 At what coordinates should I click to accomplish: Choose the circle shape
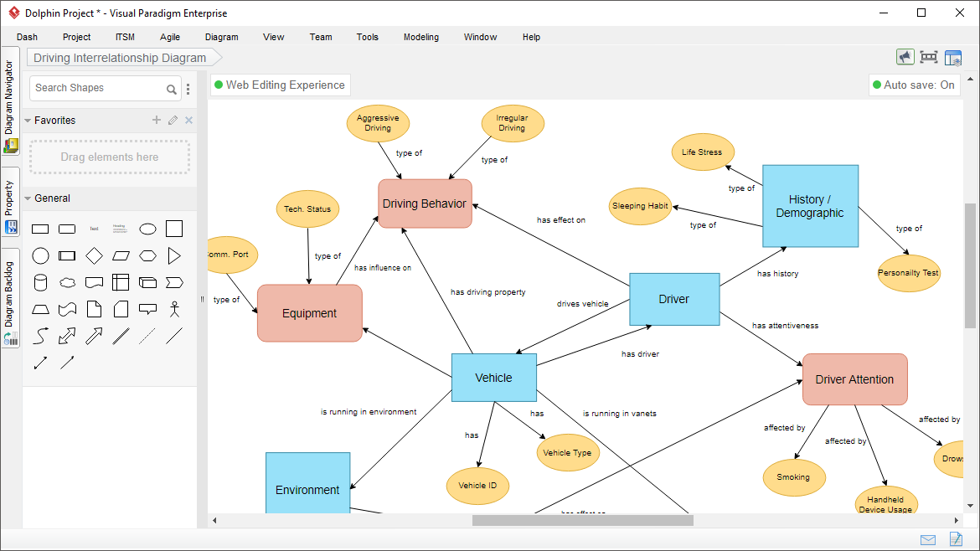pos(40,255)
